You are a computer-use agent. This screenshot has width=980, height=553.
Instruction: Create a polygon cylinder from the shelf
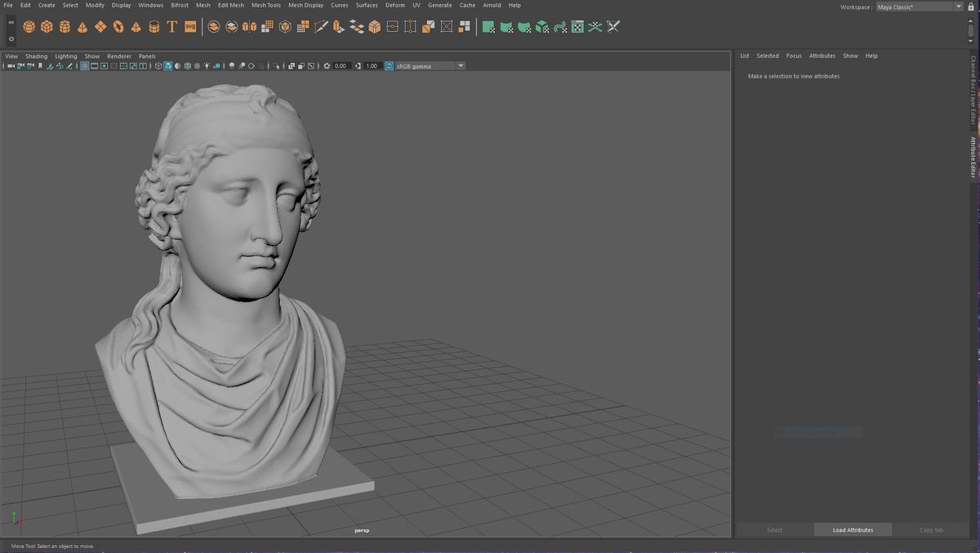pos(65,26)
